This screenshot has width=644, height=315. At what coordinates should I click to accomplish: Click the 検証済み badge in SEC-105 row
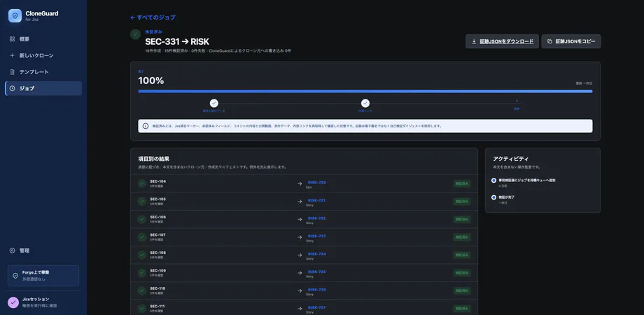462,202
